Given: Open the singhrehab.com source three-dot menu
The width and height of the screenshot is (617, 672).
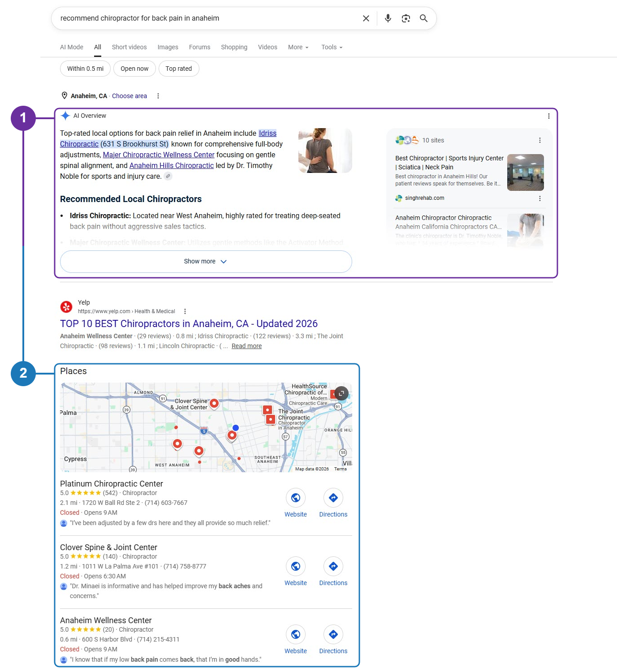Looking at the screenshot, I should pyautogui.click(x=540, y=198).
